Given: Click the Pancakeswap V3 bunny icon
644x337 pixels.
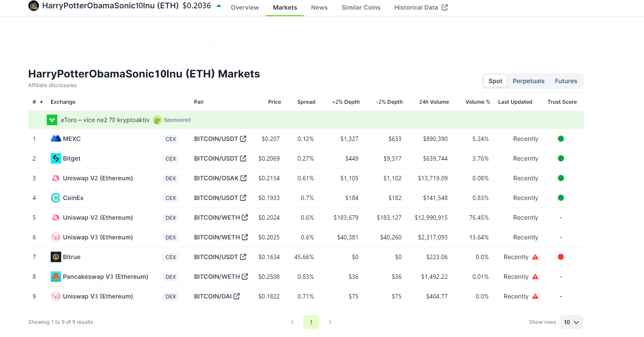Looking at the screenshot, I should coord(56,277).
